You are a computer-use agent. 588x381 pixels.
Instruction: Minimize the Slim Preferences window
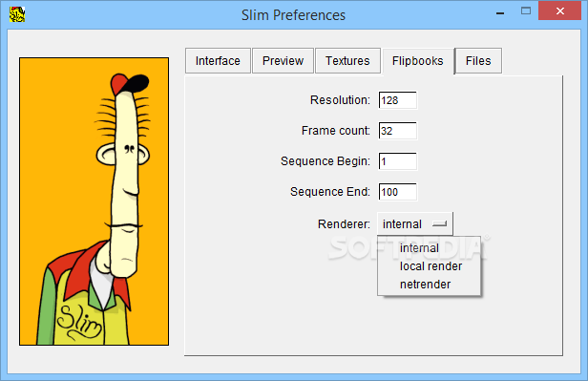click(500, 12)
